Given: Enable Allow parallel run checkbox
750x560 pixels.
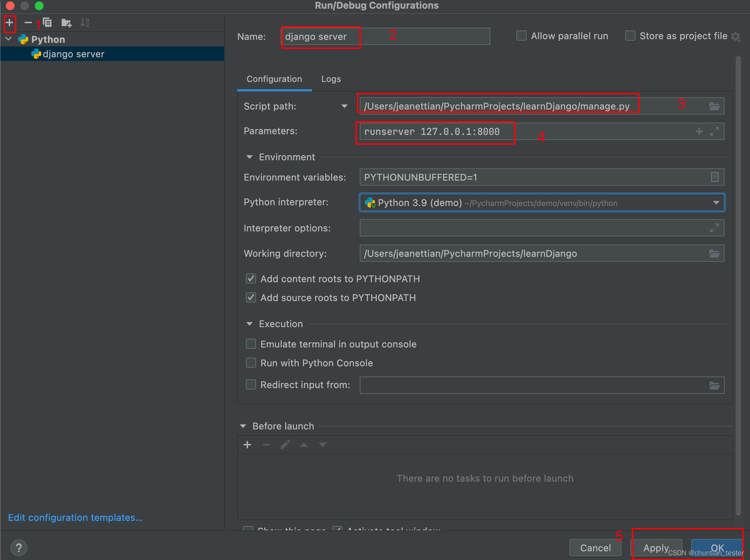Looking at the screenshot, I should [522, 36].
